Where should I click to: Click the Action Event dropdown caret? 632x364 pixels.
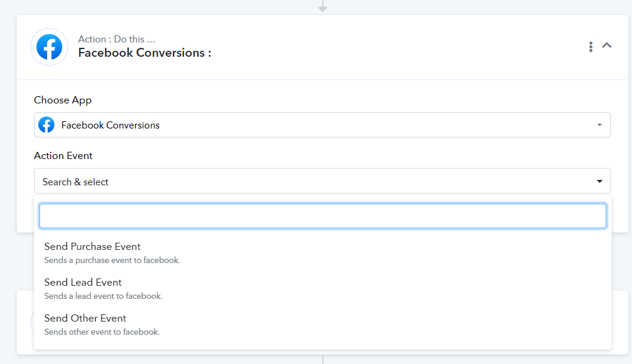pyautogui.click(x=599, y=181)
